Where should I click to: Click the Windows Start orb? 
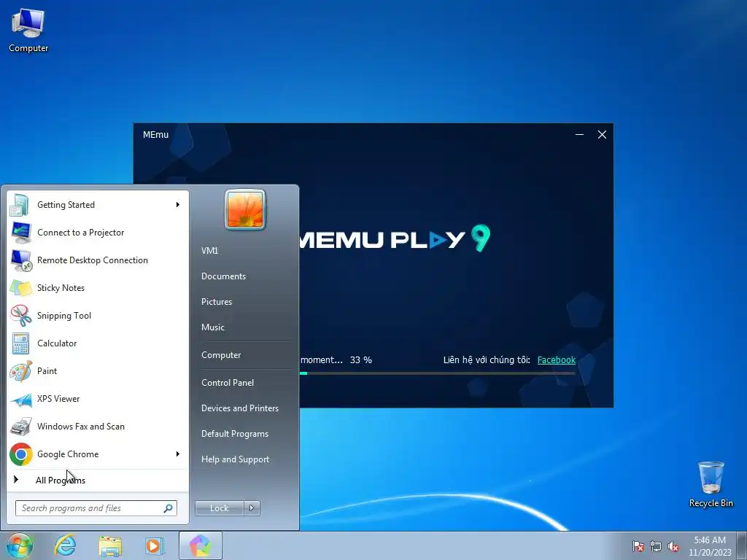[x=20, y=545]
